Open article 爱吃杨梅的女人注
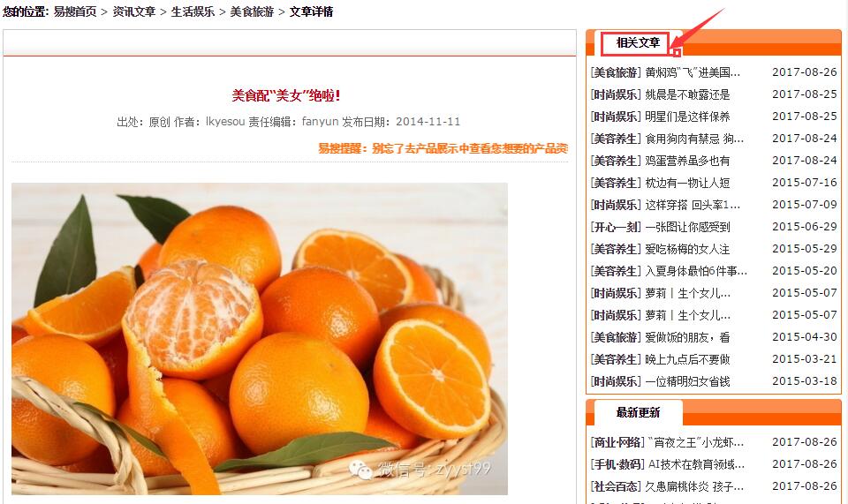 [x=687, y=249]
